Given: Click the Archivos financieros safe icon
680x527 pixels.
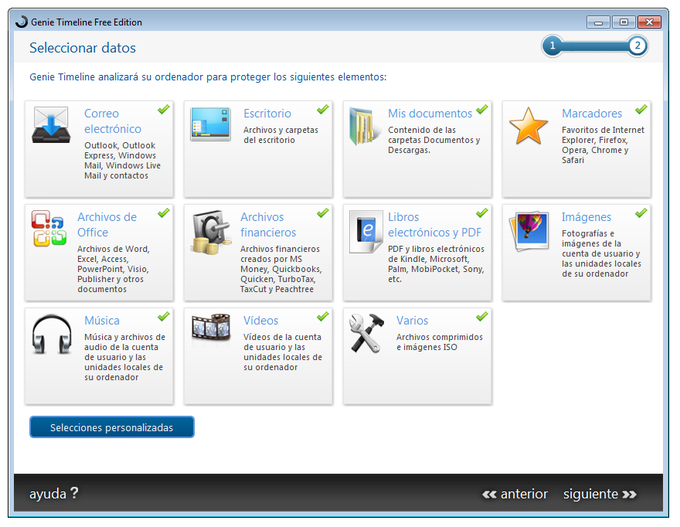Looking at the screenshot, I should [210, 232].
